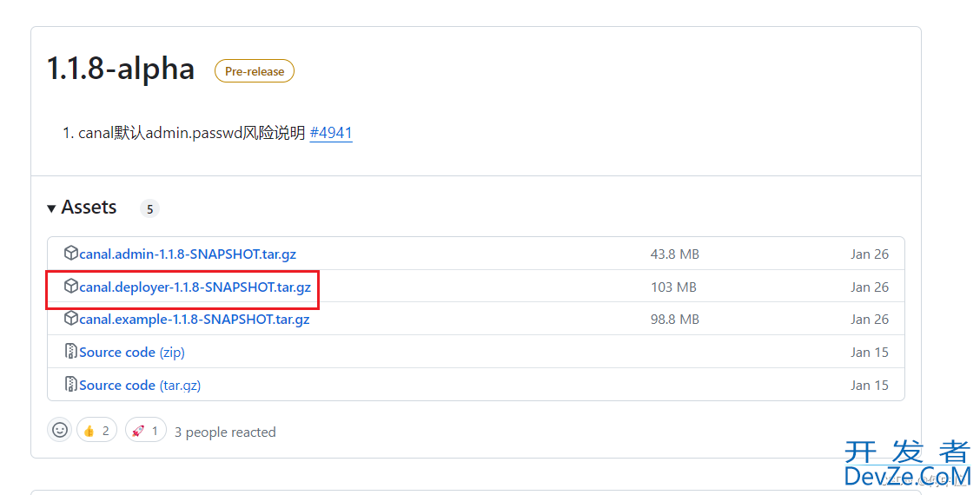The image size is (980, 495).
Task: Download Source code (zip)
Action: [x=132, y=352]
